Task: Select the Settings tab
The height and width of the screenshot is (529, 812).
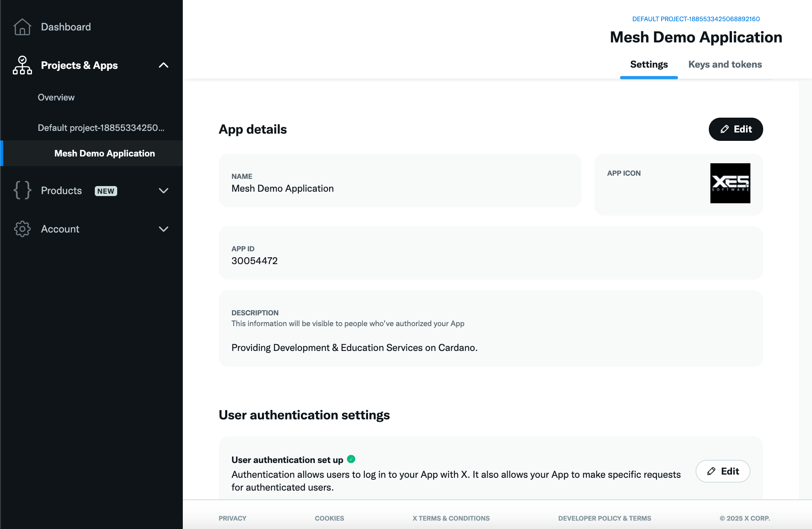Action: [648, 64]
